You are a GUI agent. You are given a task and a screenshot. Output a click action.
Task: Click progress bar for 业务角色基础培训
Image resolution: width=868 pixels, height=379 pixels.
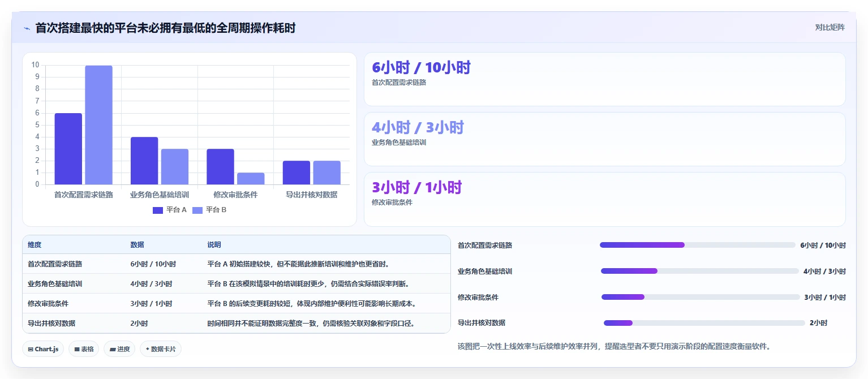tap(700, 271)
